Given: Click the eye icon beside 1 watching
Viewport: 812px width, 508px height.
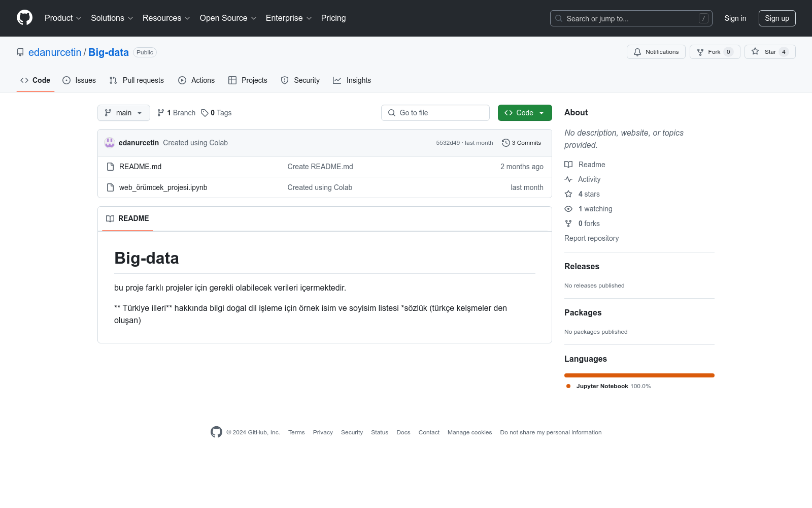Looking at the screenshot, I should (568, 209).
